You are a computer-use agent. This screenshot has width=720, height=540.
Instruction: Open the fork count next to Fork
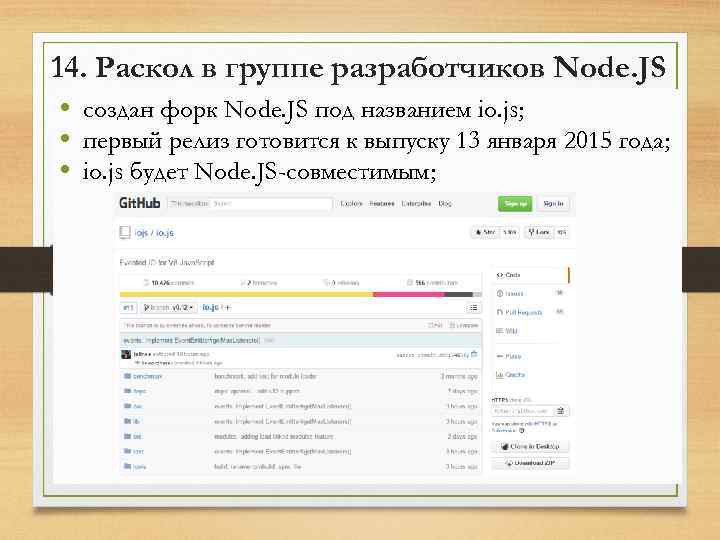(x=562, y=232)
